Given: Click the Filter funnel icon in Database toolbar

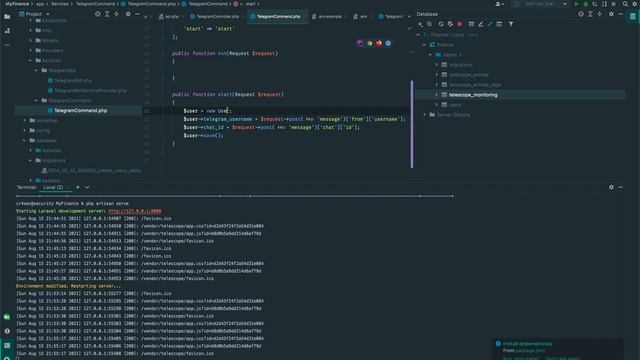Looking at the screenshot, I should click(511, 24).
